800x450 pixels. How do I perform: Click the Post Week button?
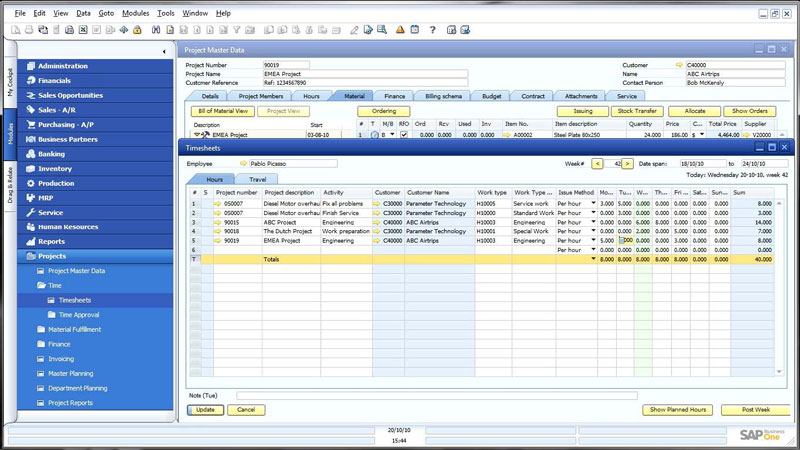756,410
